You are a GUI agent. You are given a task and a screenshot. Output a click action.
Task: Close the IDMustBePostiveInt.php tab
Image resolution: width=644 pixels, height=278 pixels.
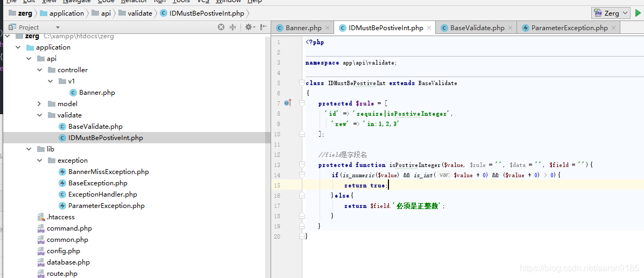tap(429, 28)
